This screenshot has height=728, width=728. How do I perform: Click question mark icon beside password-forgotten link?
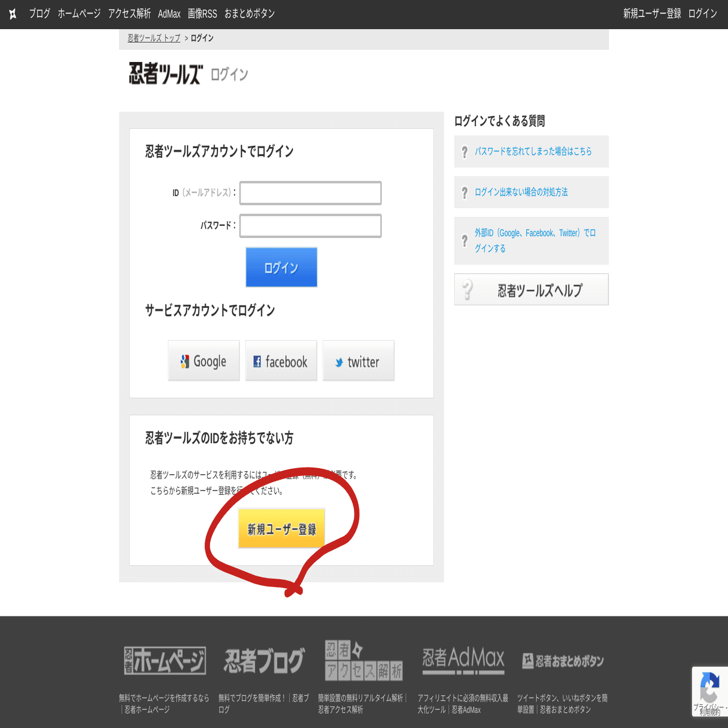coord(464,152)
